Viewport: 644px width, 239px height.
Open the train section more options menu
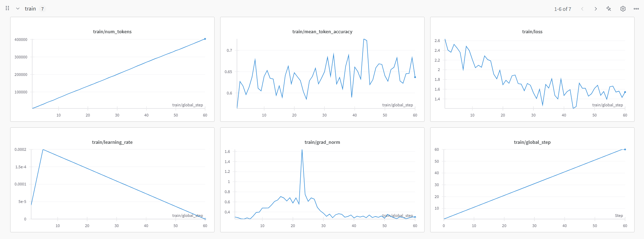pos(636,9)
